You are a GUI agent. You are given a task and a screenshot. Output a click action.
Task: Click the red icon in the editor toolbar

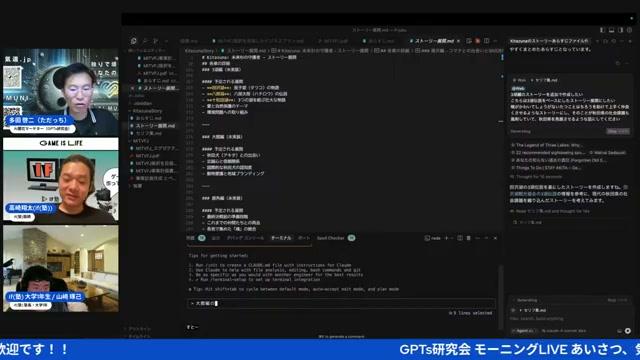click(478, 41)
